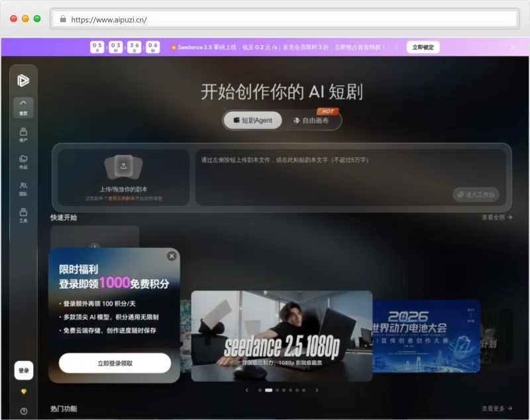Click the 立即锁定 banner button
The height and width of the screenshot is (420, 530).
423,47
